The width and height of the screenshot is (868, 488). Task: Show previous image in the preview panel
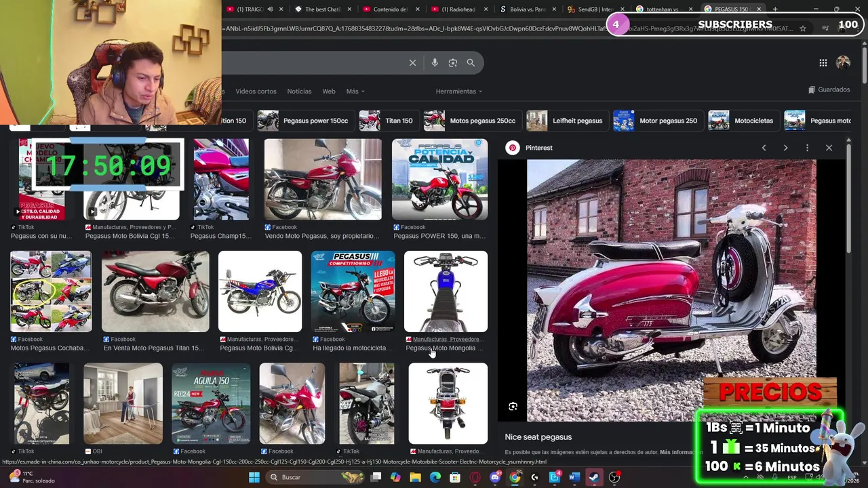pos(764,148)
